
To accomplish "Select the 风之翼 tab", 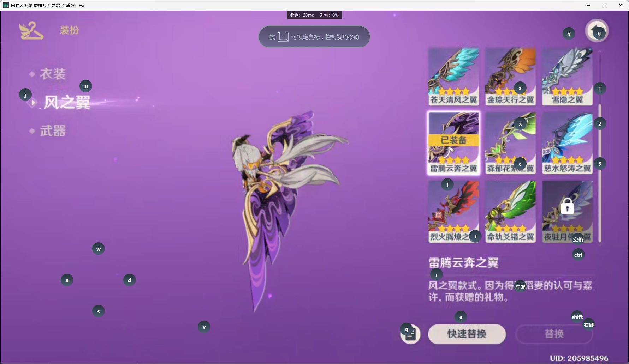I will point(67,103).
